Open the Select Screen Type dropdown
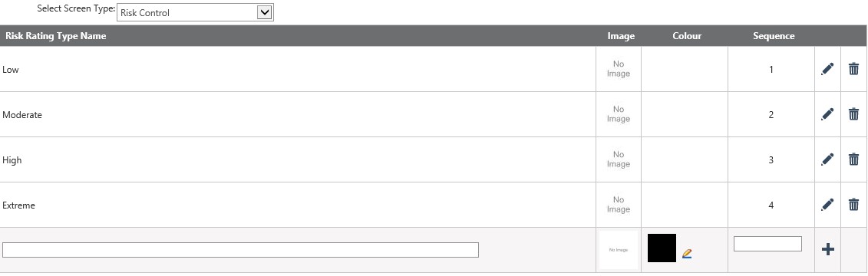The image size is (868, 276). (195, 12)
